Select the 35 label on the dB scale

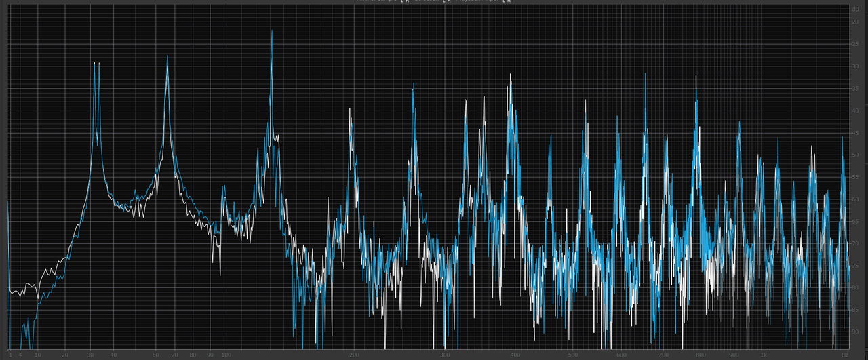point(855,89)
